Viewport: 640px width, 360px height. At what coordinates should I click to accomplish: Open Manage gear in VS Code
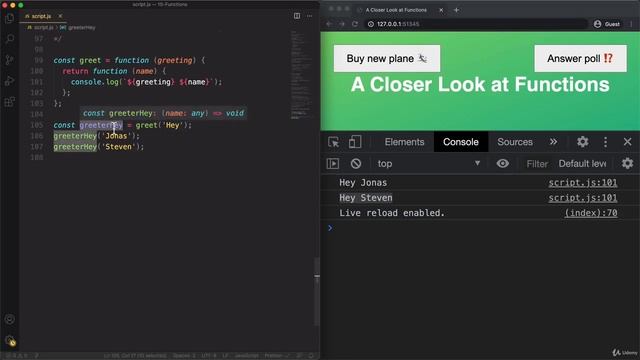coord(10,340)
